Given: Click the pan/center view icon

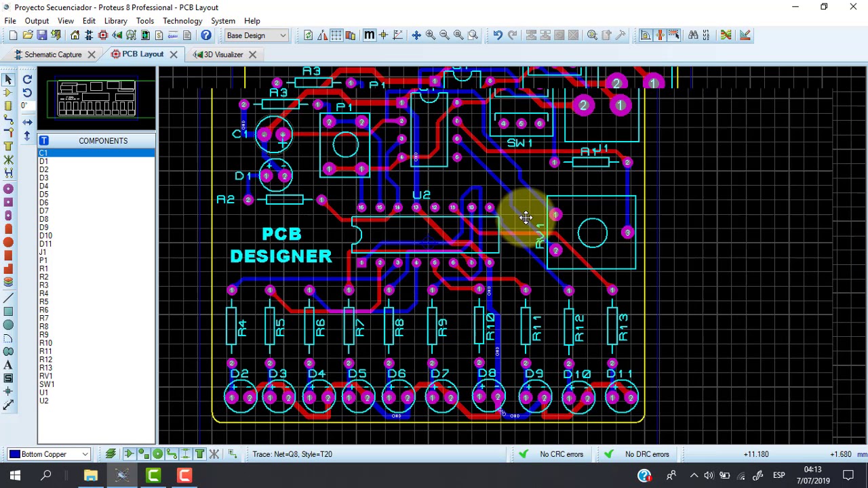Looking at the screenshot, I should tap(416, 35).
